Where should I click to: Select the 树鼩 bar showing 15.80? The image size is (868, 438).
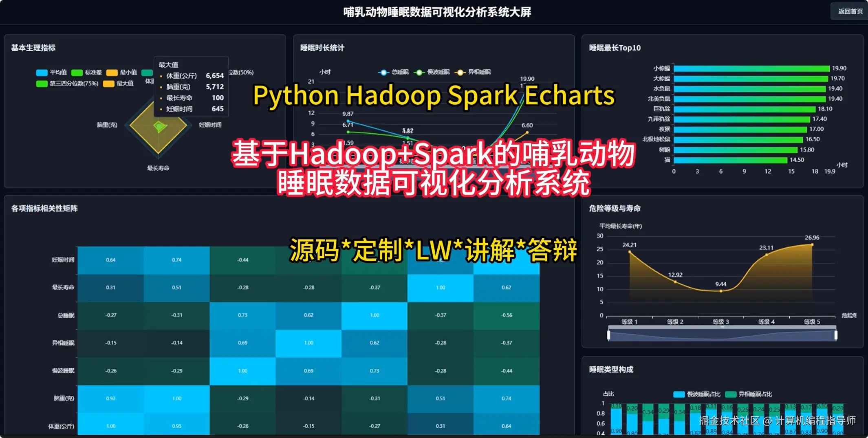tap(736, 150)
